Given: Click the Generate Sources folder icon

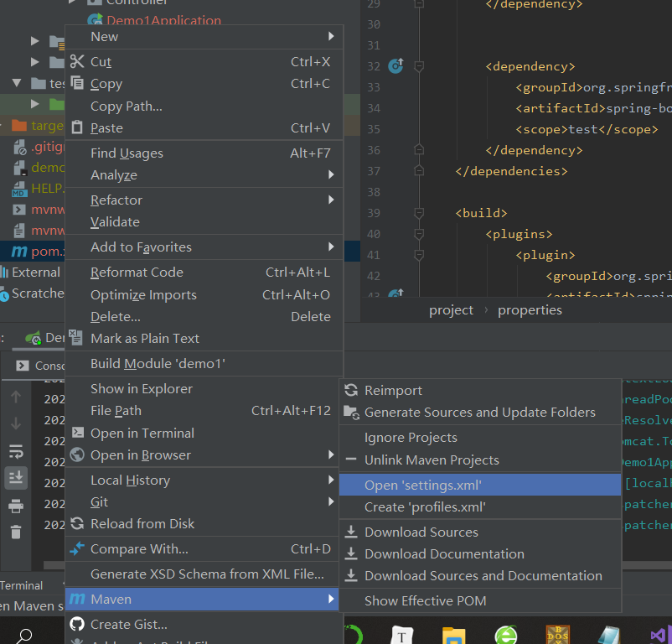Looking at the screenshot, I should click(351, 413).
